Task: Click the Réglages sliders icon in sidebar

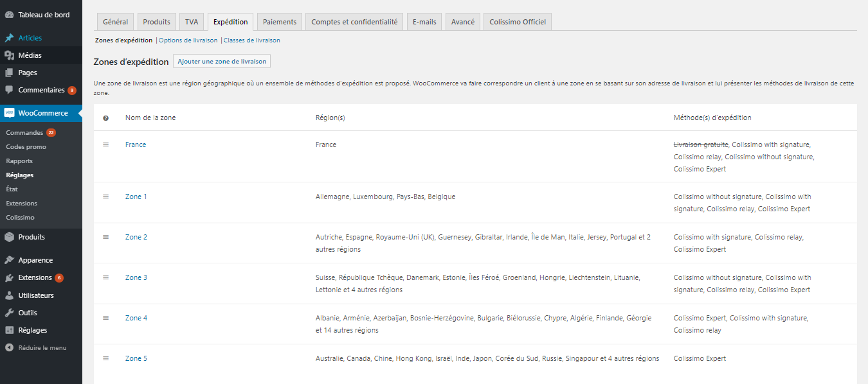Action: tap(9, 330)
